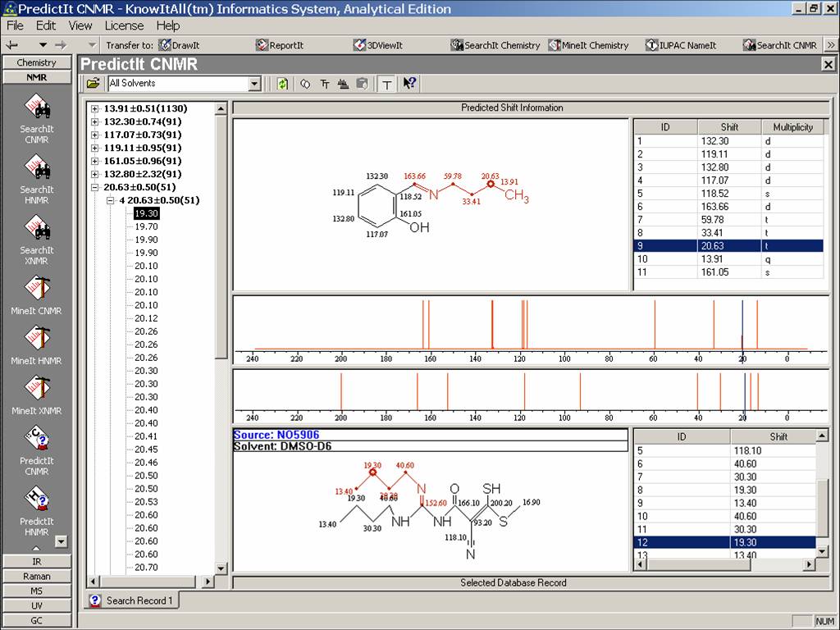Viewport: 840px width, 630px height.
Task: Open the All Solvents dropdown
Action: 255,84
